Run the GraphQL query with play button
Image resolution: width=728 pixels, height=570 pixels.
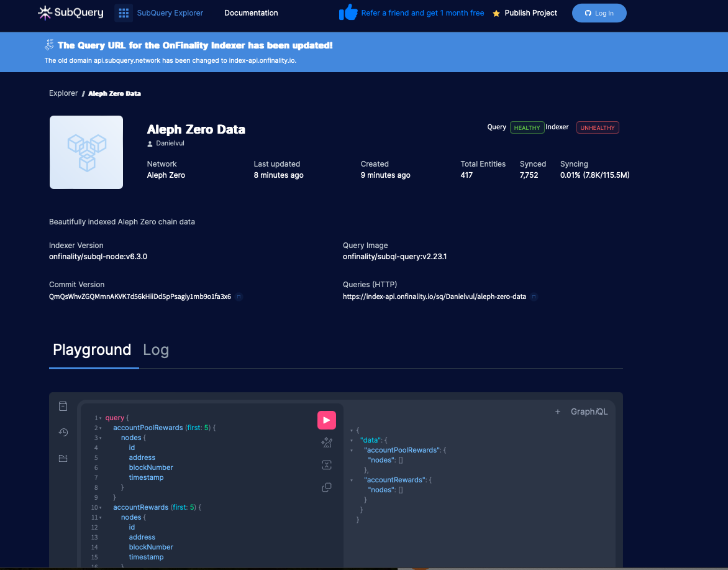[x=326, y=420]
